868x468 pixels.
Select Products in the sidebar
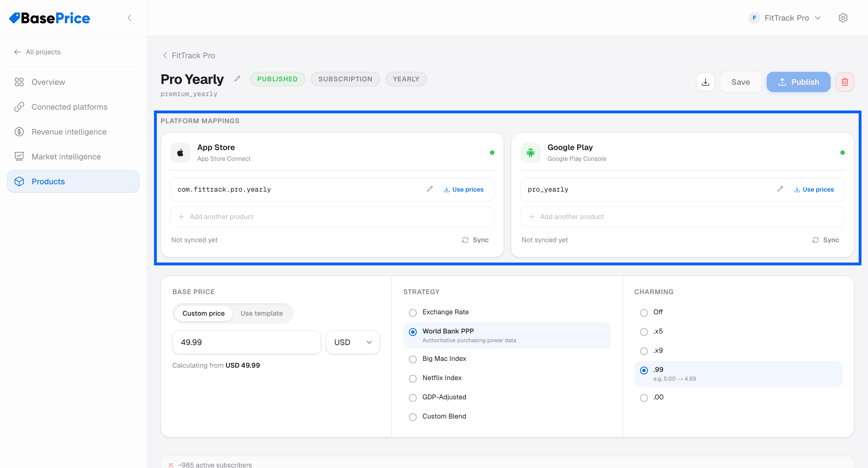[73, 182]
